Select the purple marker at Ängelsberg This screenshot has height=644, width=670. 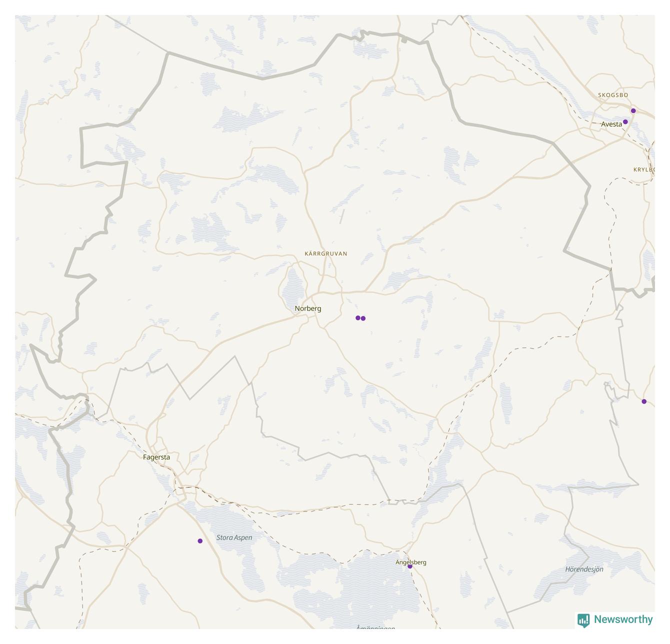click(x=410, y=566)
